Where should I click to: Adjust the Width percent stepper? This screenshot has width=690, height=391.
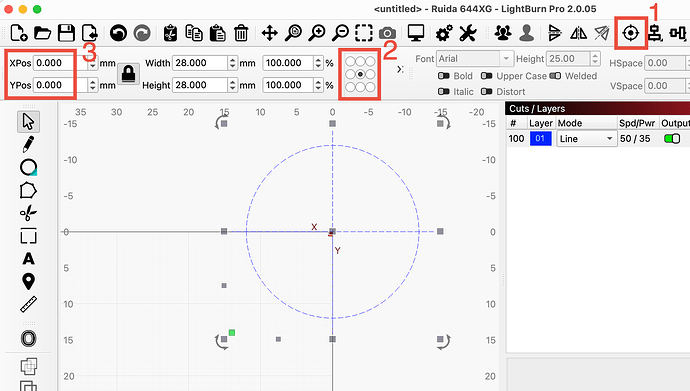pos(319,63)
